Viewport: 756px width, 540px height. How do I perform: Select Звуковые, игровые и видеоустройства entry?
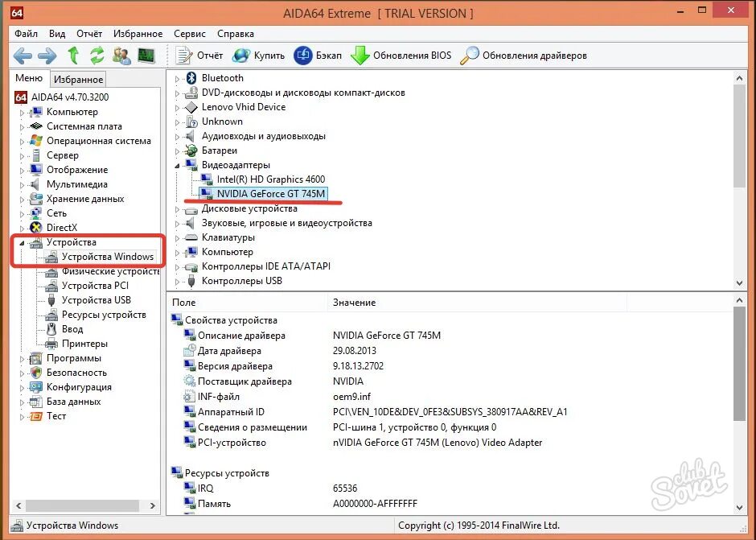point(287,223)
